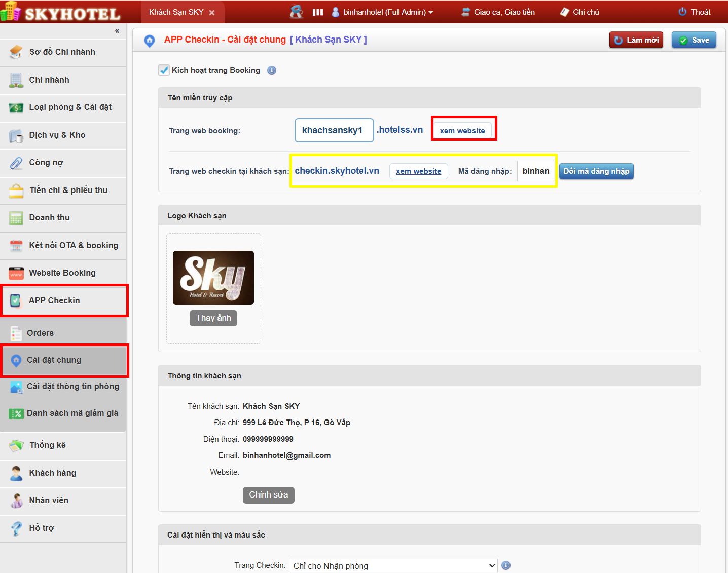Open Loại phòng & Cài đặt
Screen dimensions: 728x573
[x=63, y=107]
